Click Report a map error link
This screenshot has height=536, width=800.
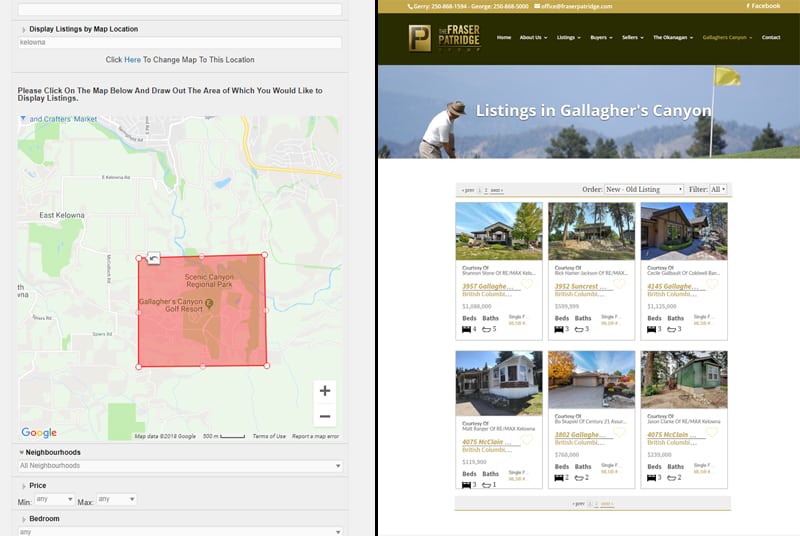(315, 436)
